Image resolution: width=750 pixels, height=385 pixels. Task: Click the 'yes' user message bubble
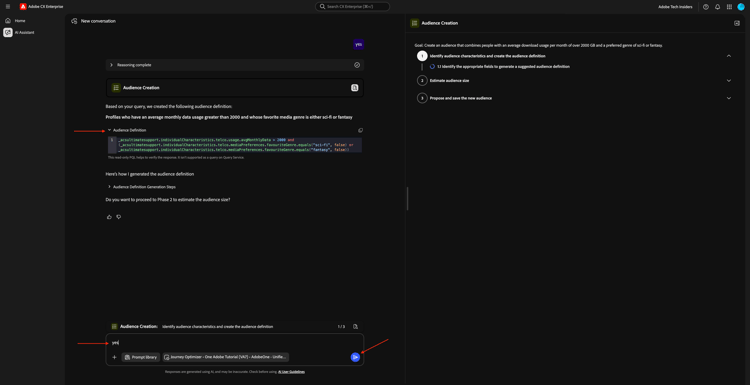[x=359, y=44]
